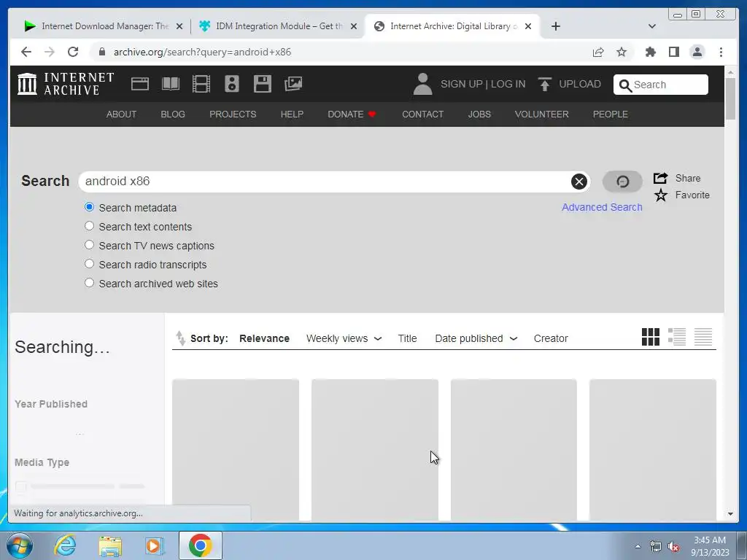Viewport: 747px width, 560px height.
Task: Open the PROJECTS menu item
Action: [233, 114]
